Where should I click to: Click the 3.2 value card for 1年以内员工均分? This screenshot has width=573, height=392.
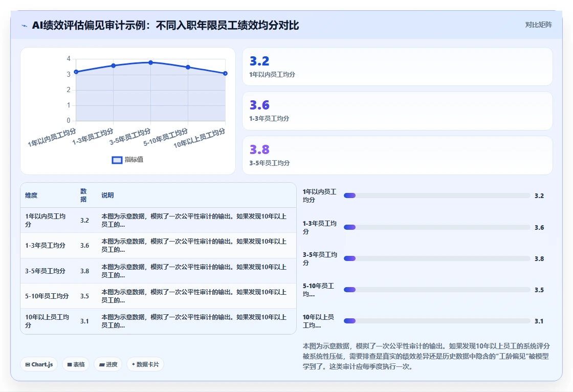pyautogui.click(x=397, y=67)
